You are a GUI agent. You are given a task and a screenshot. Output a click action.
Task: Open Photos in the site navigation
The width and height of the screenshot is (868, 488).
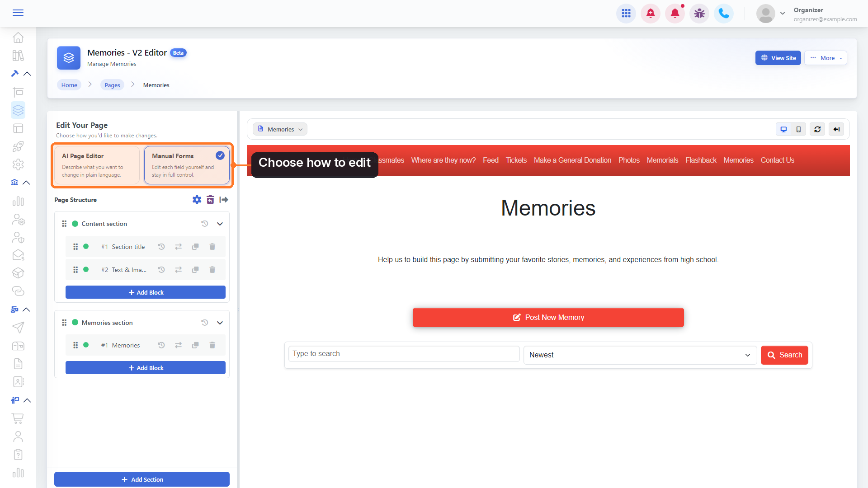pos(629,160)
